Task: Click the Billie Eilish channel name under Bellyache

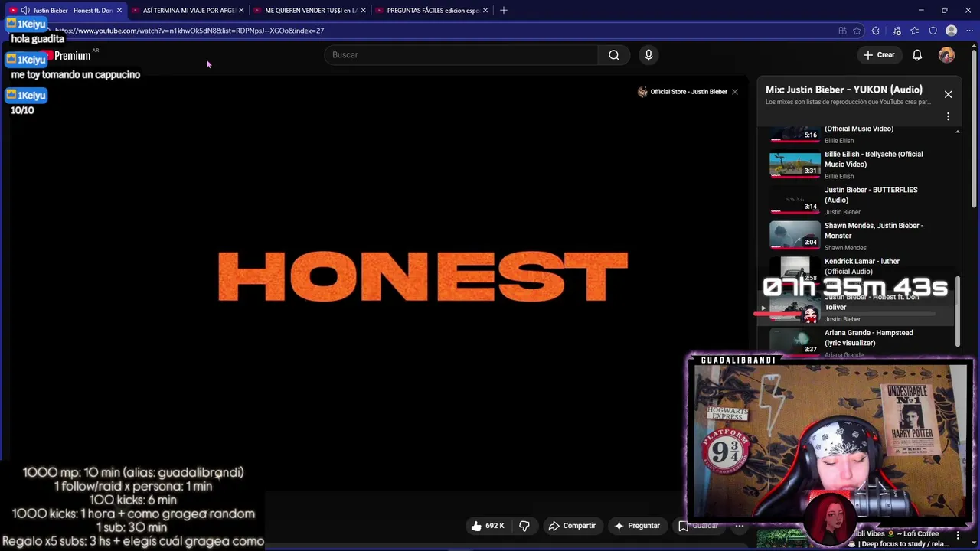Action: [x=839, y=177]
